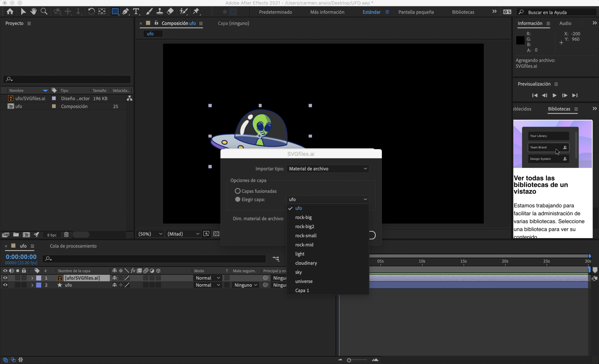Select the Type tool
Viewport: 599px width, 364px height.
(x=136, y=11)
